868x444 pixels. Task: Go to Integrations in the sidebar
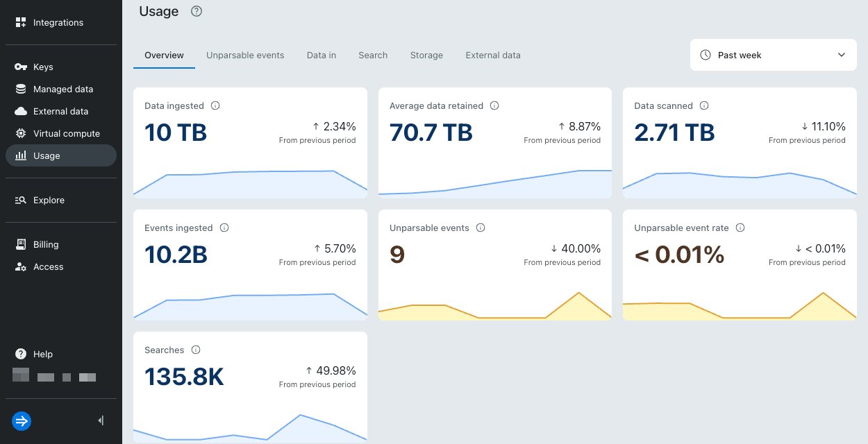58,22
